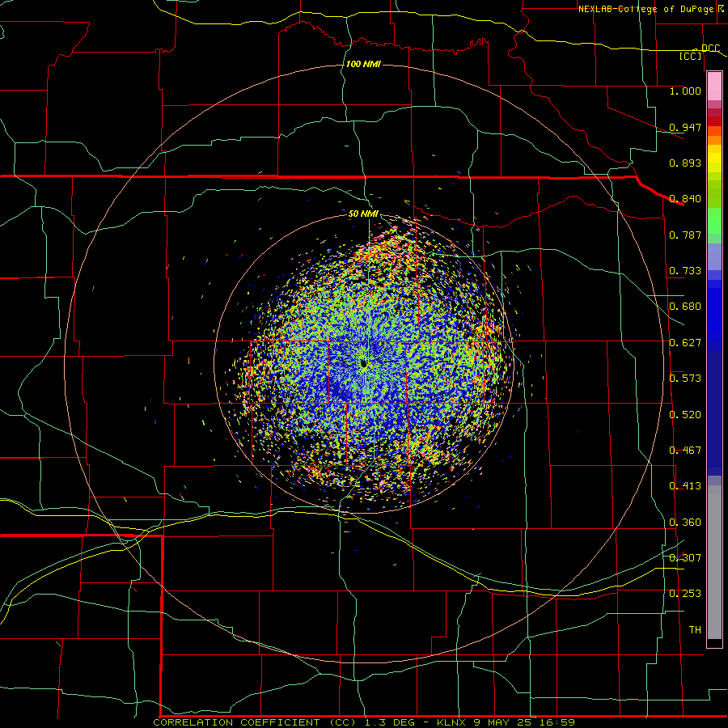Click the 0.947 legend value
This screenshot has width=728, height=728.
[x=685, y=127]
